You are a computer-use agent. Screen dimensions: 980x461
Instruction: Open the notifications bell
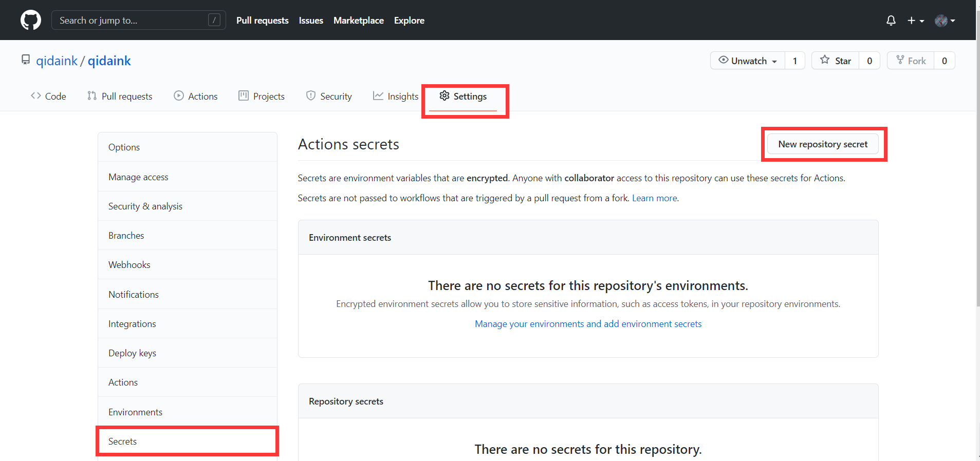coord(891,21)
